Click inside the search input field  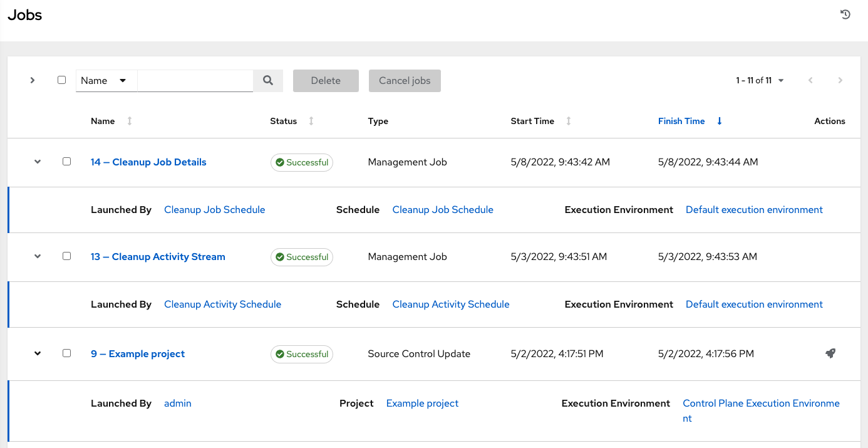tap(195, 80)
